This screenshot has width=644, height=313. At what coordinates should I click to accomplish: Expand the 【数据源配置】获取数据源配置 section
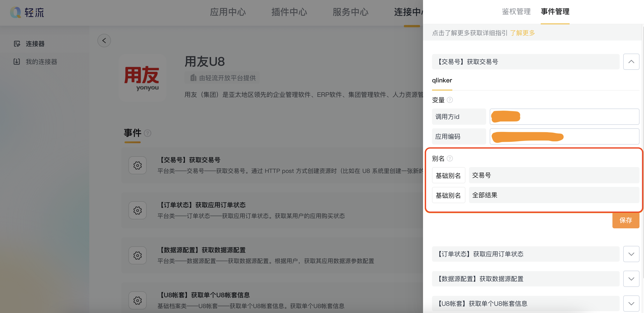(x=631, y=279)
